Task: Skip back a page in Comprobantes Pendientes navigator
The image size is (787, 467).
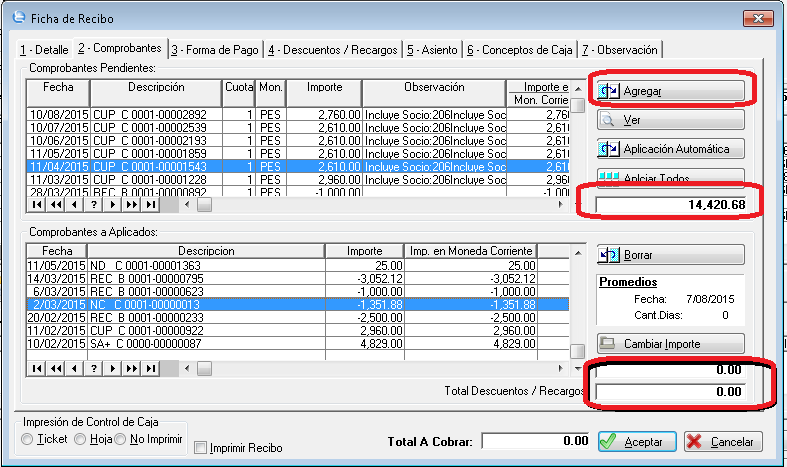Action: 57,204
